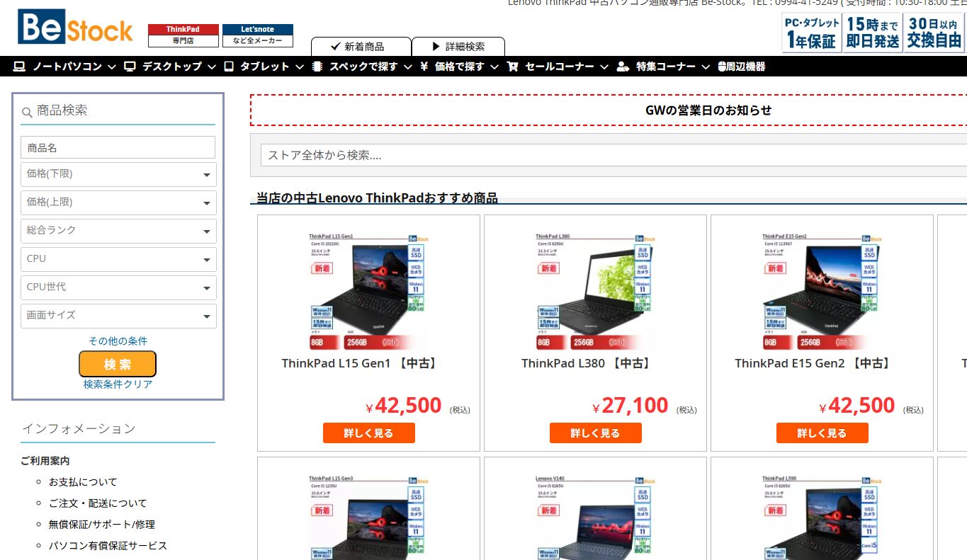Open the スペックで探す menu
The width and height of the screenshot is (967, 560).
point(362,67)
